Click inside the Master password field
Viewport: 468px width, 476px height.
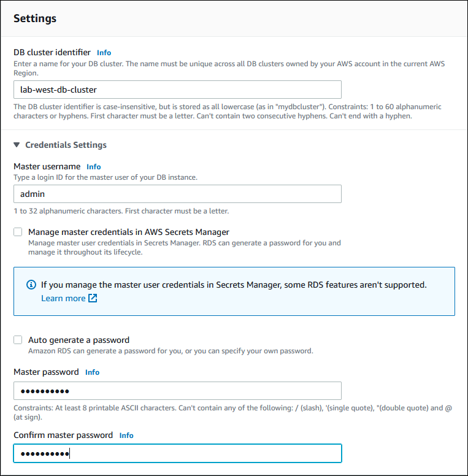pos(177,391)
